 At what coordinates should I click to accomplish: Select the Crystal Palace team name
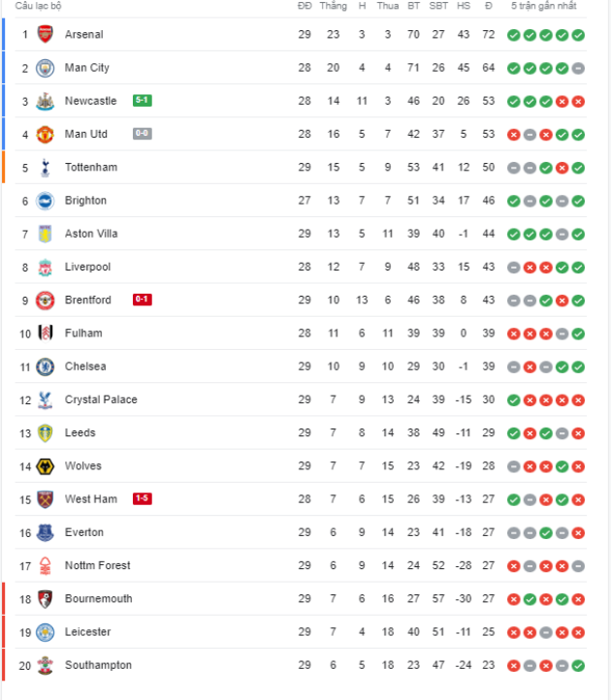point(101,399)
